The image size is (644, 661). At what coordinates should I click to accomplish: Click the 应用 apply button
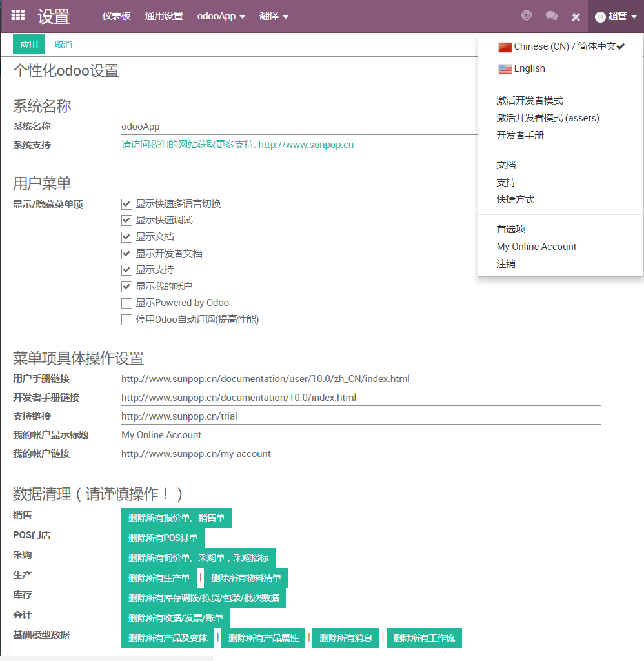(x=29, y=45)
